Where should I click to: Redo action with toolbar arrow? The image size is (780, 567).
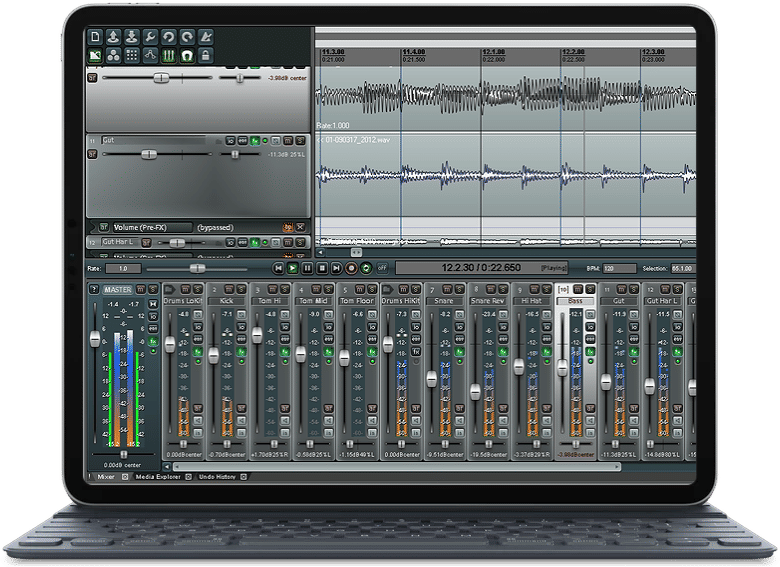(187, 37)
